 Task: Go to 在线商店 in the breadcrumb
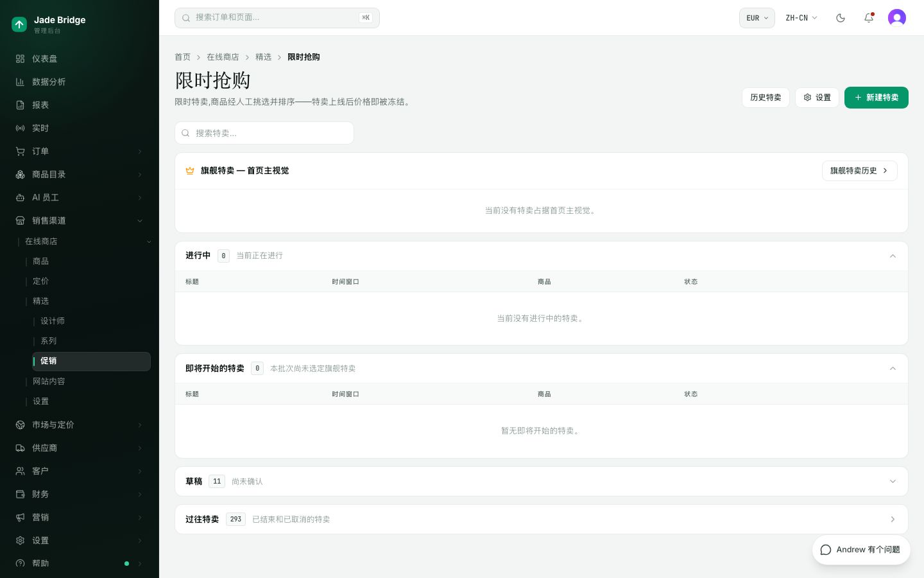point(223,57)
